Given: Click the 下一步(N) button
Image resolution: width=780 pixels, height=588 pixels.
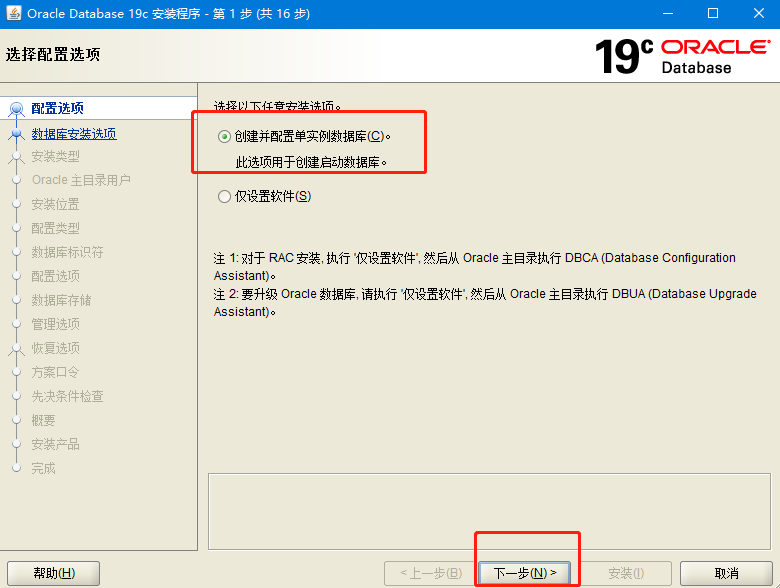Looking at the screenshot, I should pos(524,573).
